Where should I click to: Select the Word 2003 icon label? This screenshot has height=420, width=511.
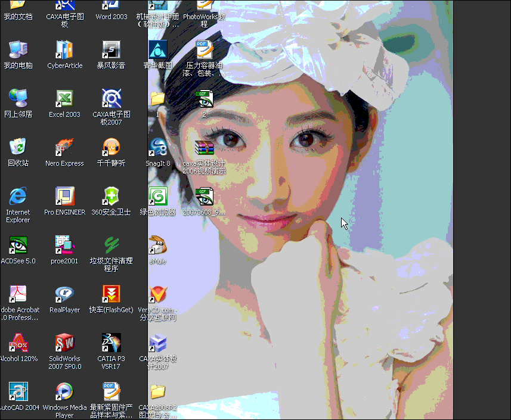pyautogui.click(x=112, y=17)
